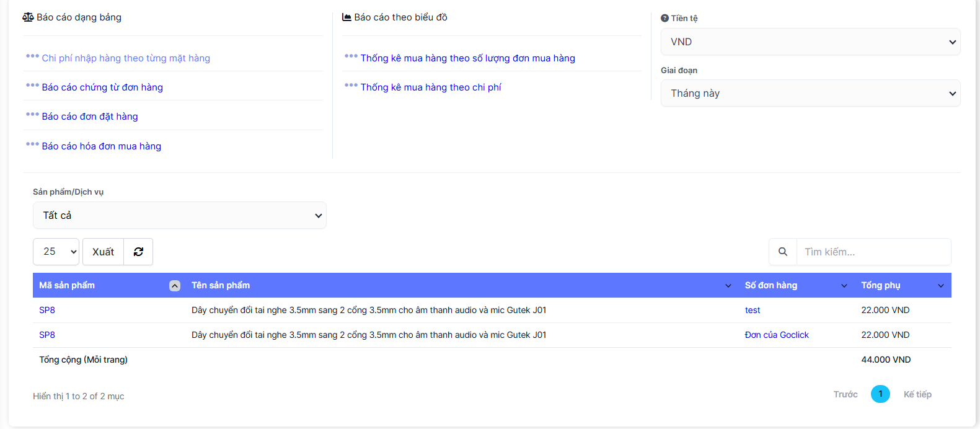Go to page 1 in pagination

(x=880, y=394)
